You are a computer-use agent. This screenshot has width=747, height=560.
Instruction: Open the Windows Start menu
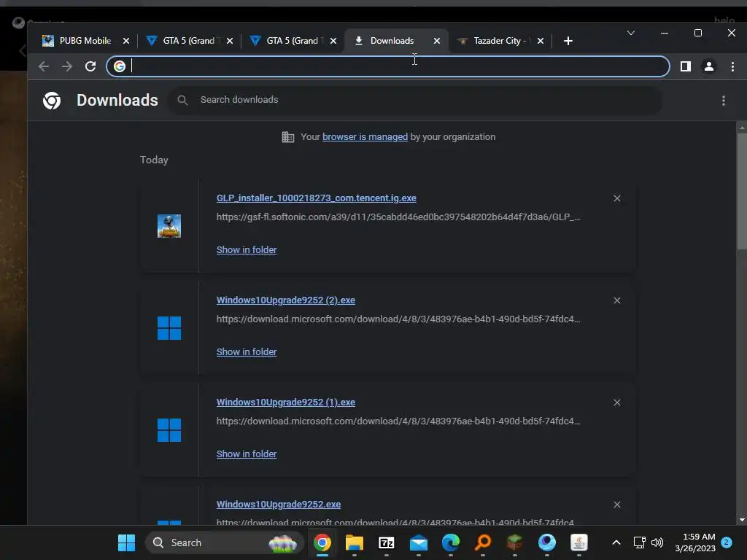[x=126, y=542]
